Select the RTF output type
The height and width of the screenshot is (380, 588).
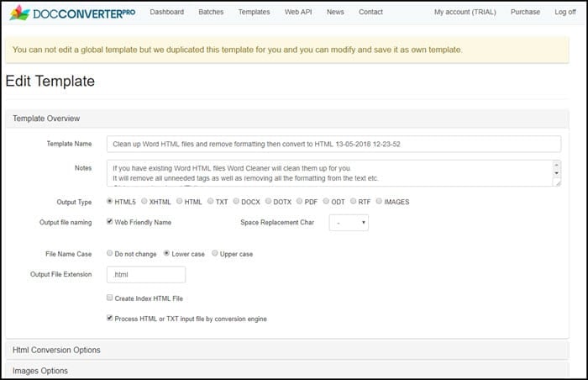tap(354, 201)
